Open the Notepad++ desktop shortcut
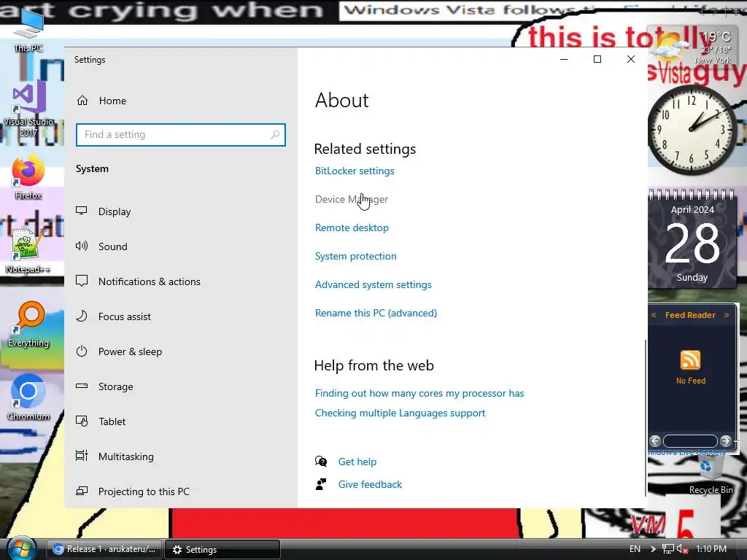This screenshot has width=747, height=560. coord(28,251)
